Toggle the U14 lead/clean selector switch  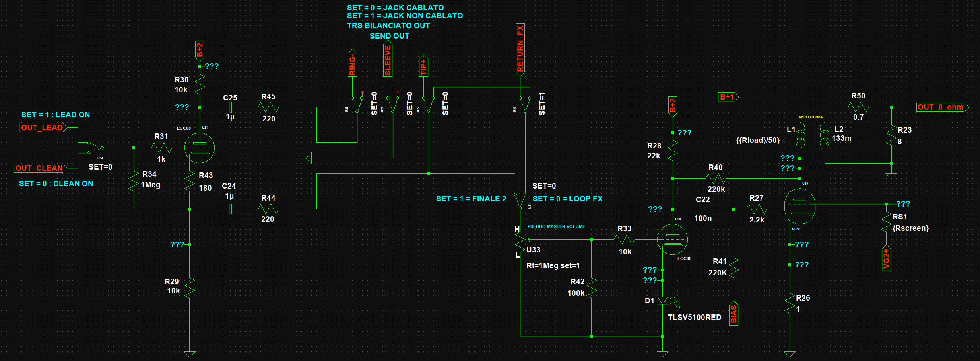95,148
